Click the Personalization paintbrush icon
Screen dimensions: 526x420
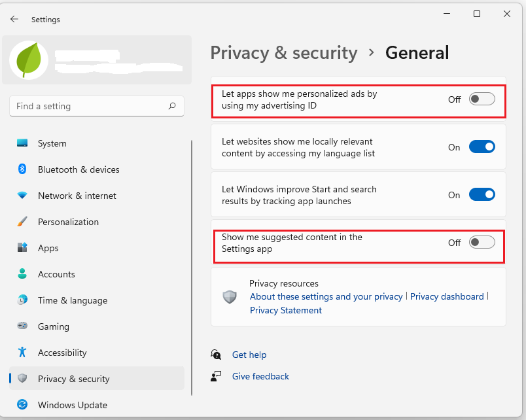click(22, 221)
